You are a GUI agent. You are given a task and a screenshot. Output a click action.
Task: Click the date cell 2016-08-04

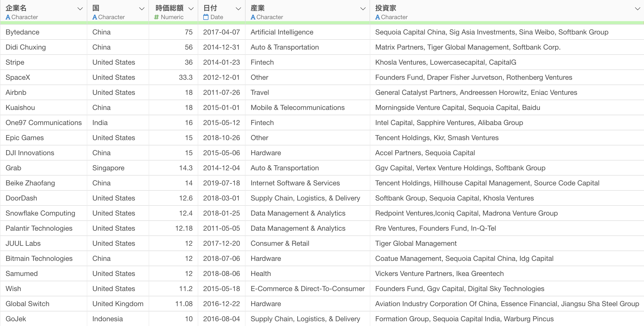point(222,319)
